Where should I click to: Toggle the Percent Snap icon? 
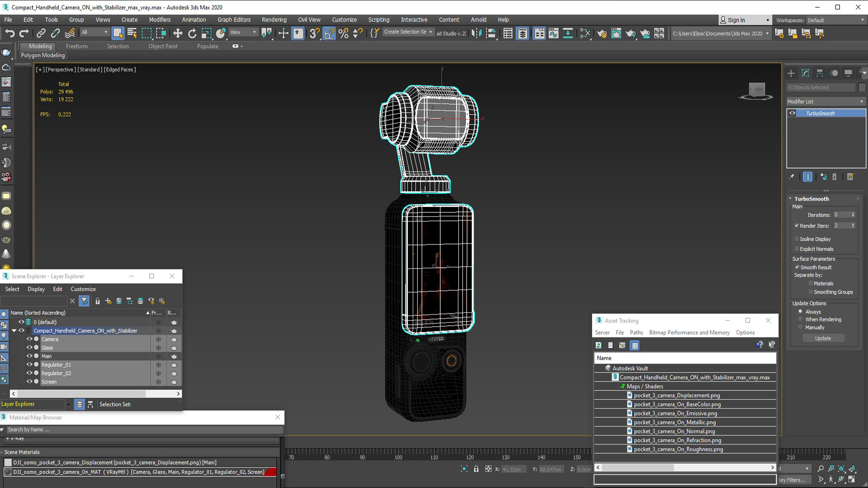click(x=344, y=33)
